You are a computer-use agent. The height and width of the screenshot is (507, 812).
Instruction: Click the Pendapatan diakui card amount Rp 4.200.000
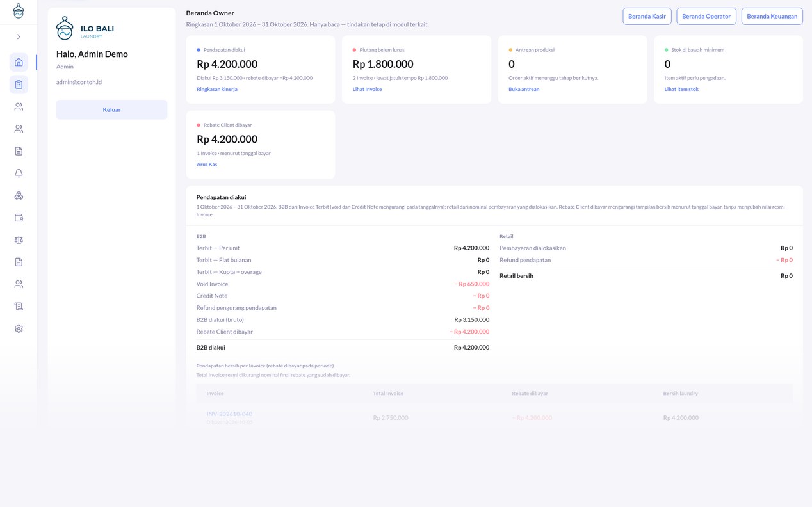coord(227,64)
